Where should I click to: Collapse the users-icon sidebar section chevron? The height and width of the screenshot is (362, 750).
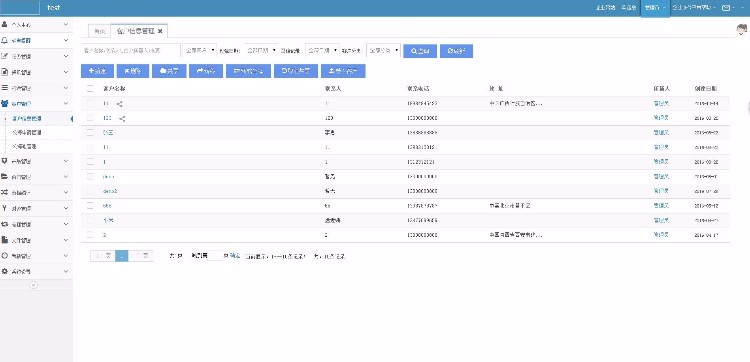[x=66, y=103]
